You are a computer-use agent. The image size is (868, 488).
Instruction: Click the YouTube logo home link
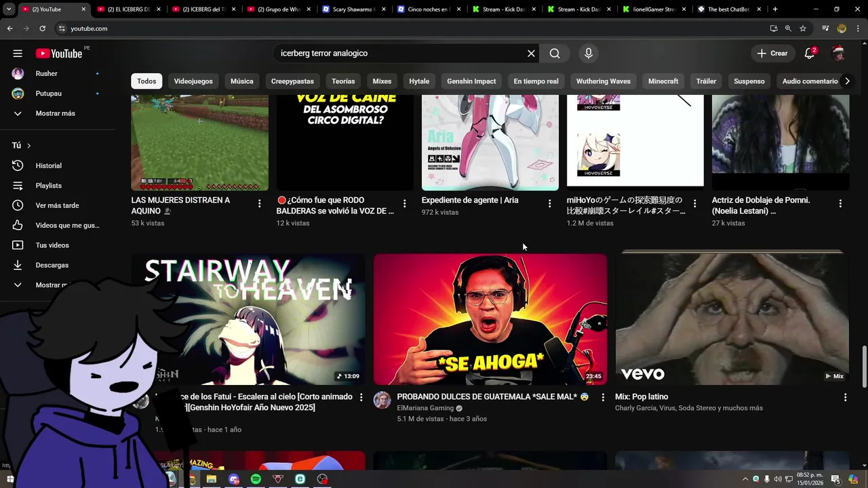59,54
